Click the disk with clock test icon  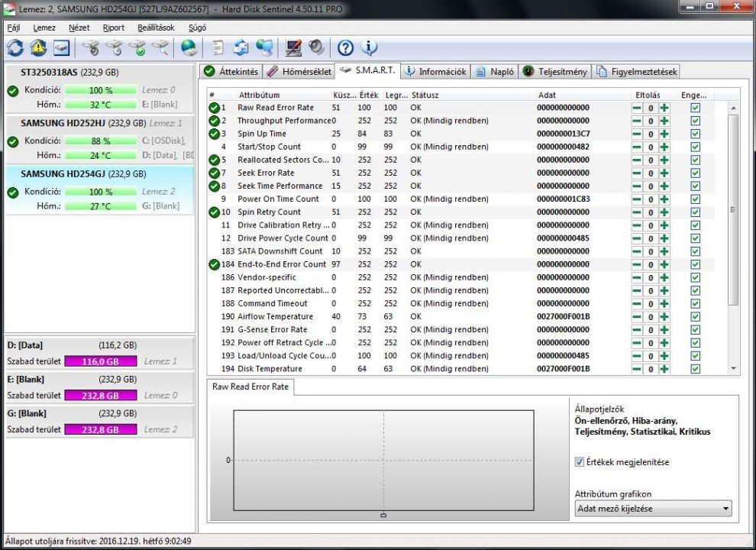click(114, 48)
